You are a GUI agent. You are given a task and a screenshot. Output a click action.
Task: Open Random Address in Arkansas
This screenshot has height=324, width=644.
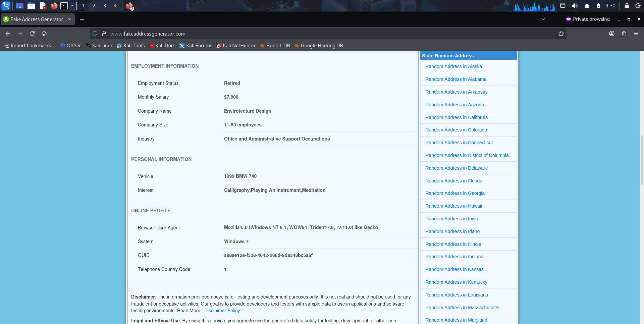point(457,92)
